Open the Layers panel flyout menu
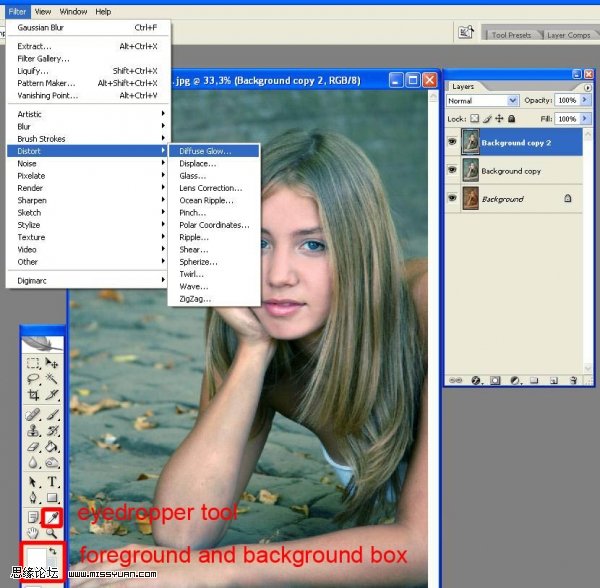The height and width of the screenshot is (588, 600). tap(588, 88)
